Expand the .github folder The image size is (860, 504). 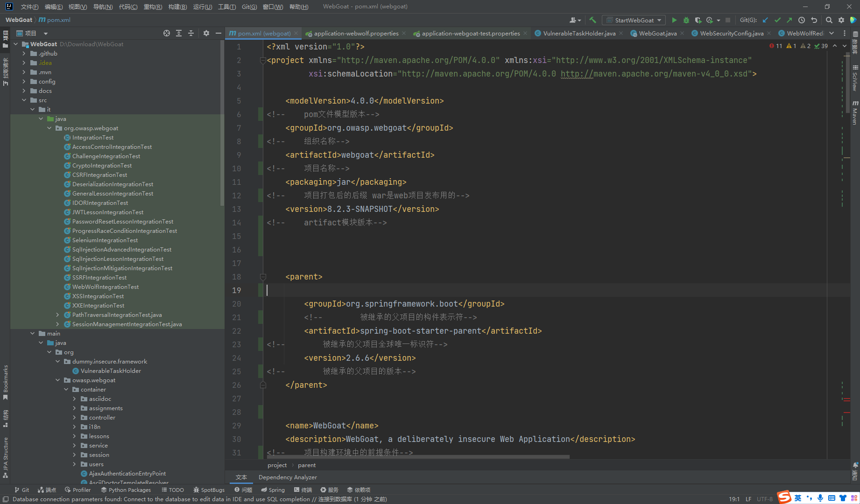coord(24,54)
